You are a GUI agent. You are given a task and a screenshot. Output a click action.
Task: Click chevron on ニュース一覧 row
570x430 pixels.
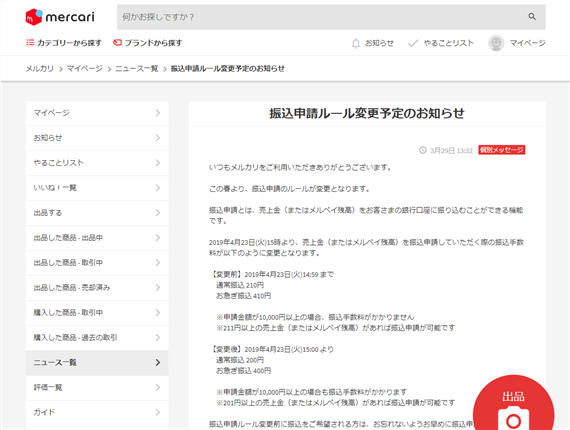[x=158, y=363]
